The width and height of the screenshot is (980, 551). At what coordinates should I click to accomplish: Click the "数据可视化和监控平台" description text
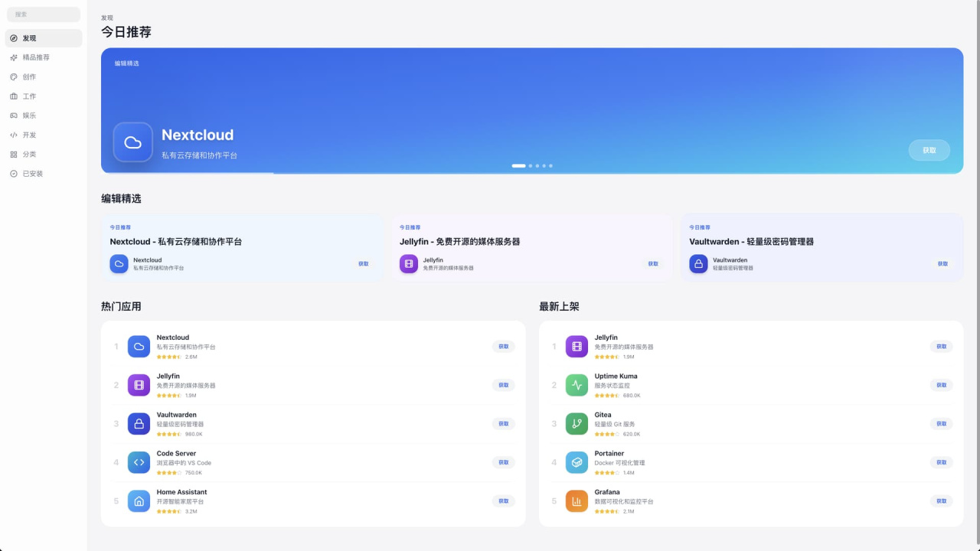(x=624, y=502)
